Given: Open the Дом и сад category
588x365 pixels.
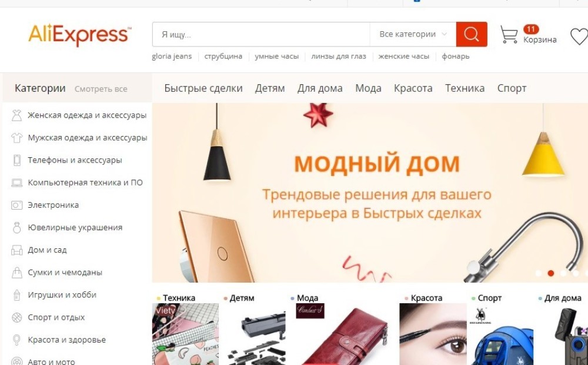Looking at the screenshot, I should point(47,250).
